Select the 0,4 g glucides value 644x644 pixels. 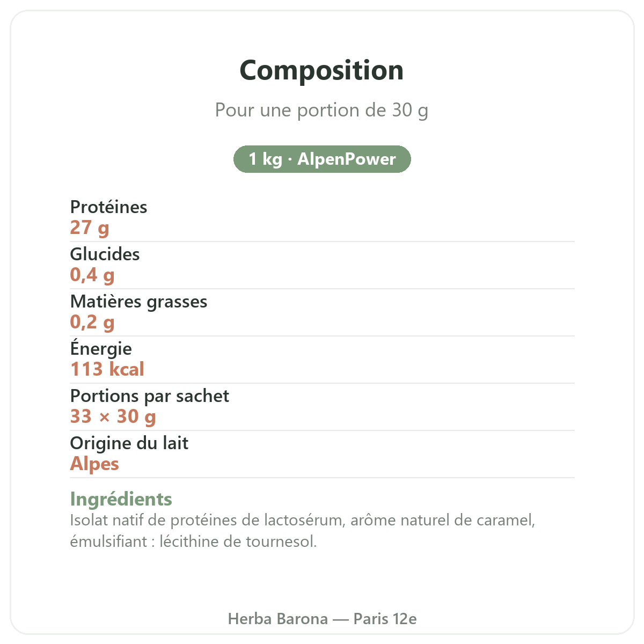click(x=92, y=275)
